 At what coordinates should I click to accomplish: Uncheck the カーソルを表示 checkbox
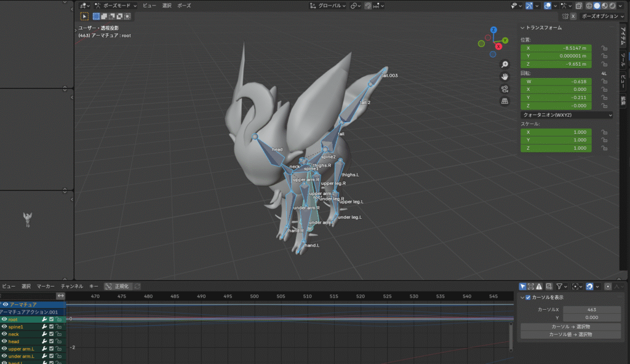click(527, 298)
